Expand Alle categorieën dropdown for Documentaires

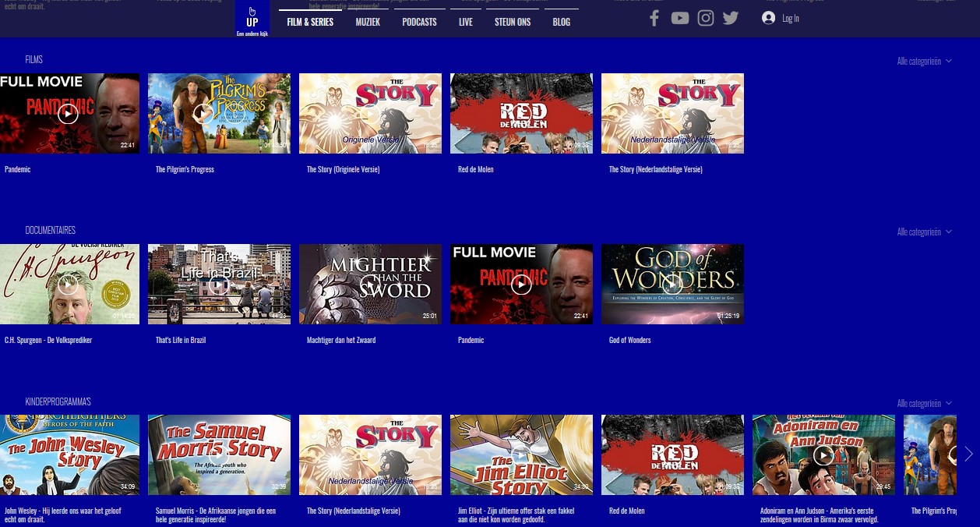[925, 232]
